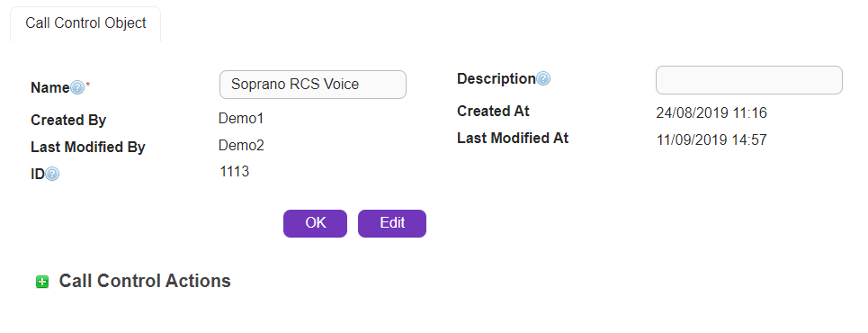Click the OK button
The height and width of the screenshot is (333, 868).
click(315, 223)
